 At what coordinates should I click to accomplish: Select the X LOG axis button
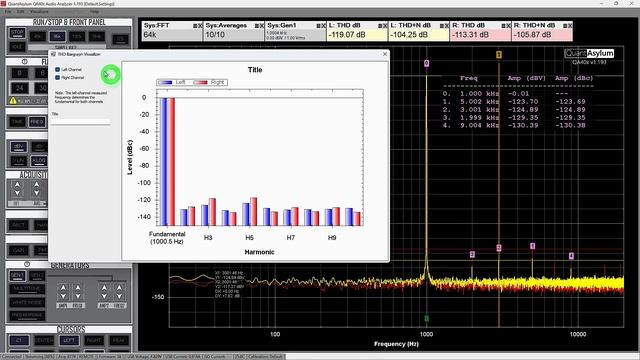pos(39,161)
